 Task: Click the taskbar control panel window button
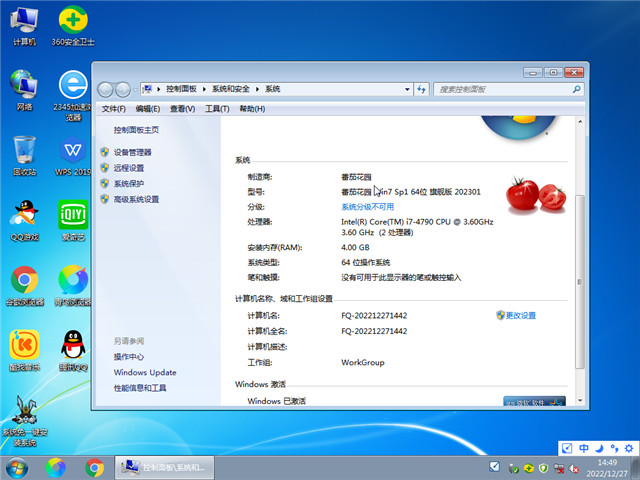(x=164, y=468)
